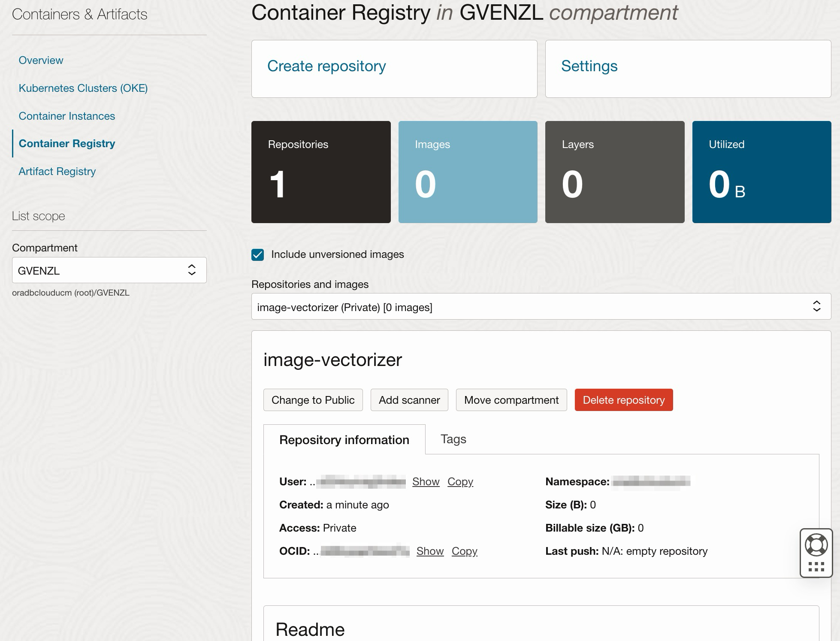The width and height of the screenshot is (840, 641).
Task: Click the Change to Public button
Action: [313, 400]
